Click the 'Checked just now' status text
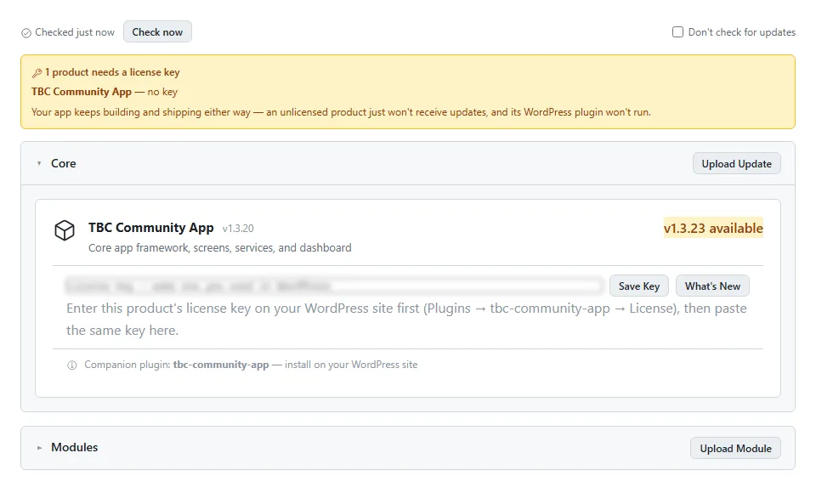The image size is (816, 504). (x=75, y=32)
